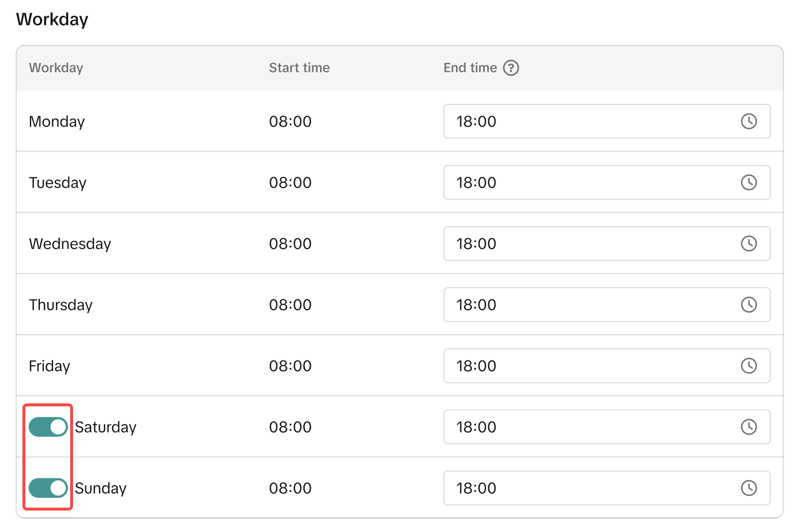The image size is (798, 532).
Task: Open Friday's end time clock picker
Action: (x=748, y=366)
